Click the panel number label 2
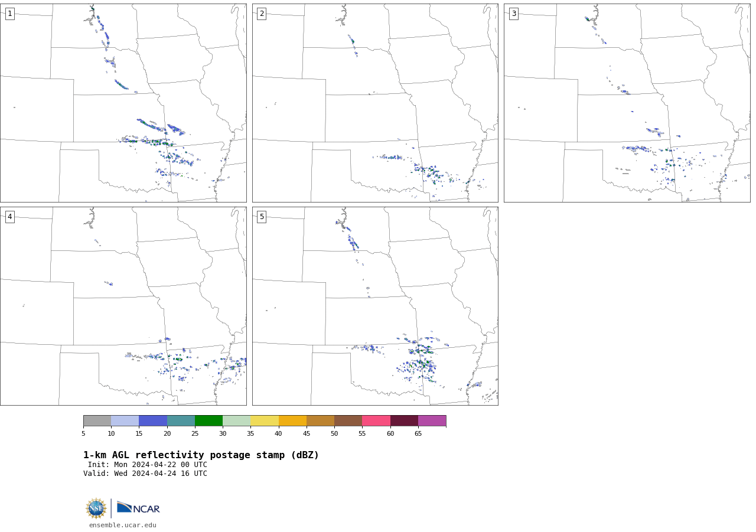The height and width of the screenshot is (532, 756). coord(262,14)
